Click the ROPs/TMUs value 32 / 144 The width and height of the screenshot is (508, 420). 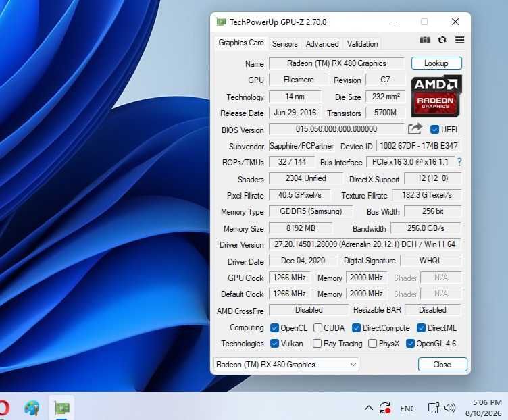pos(292,162)
